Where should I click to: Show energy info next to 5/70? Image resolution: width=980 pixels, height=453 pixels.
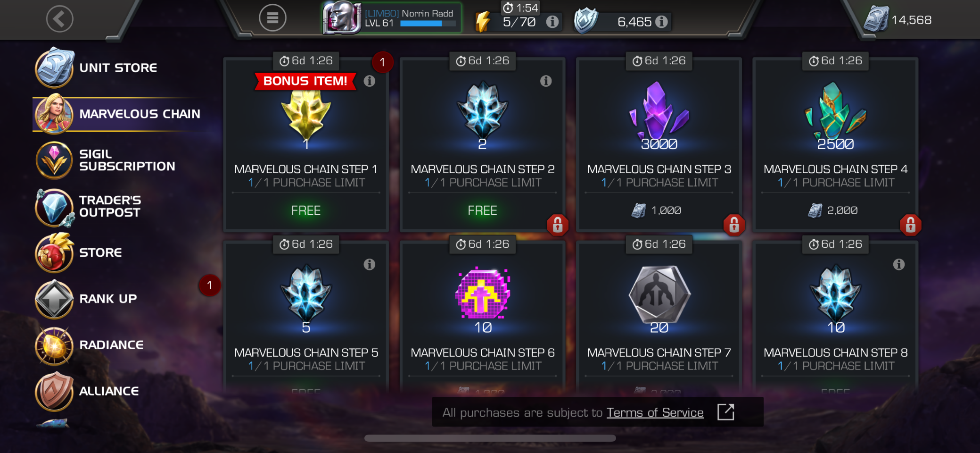tap(552, 22)
